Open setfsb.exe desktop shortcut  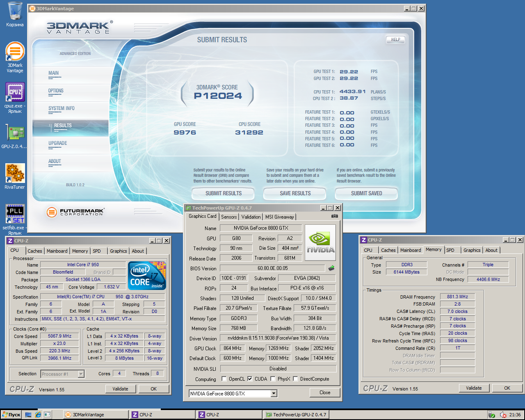pyautogui.click(x=15, y=219)
